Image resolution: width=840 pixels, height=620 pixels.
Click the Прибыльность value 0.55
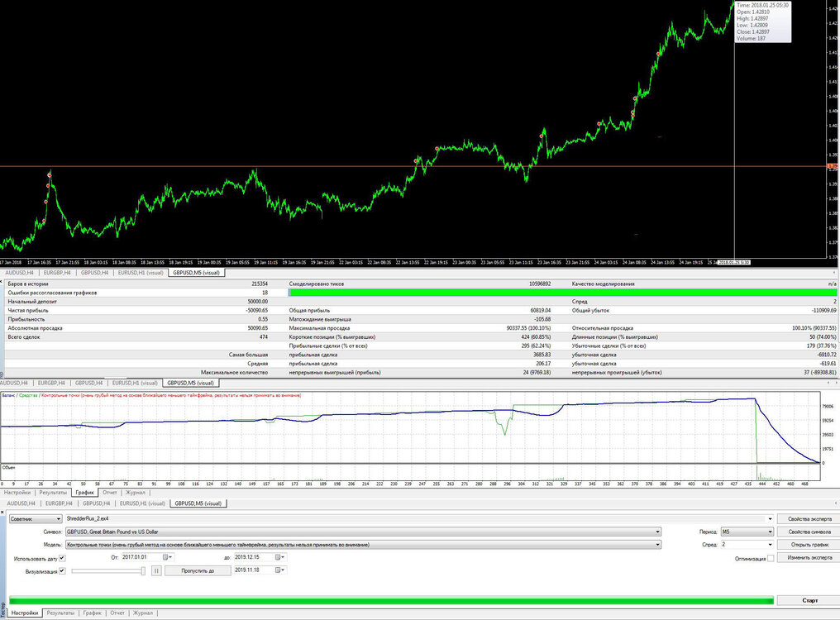[x=263, y=319]
